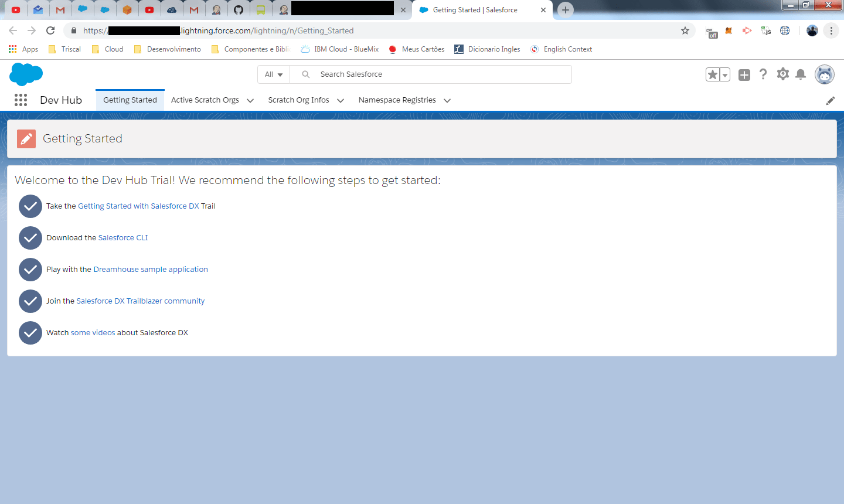The height and width of the screenshot is (504, 844).
Task: Focus the Search Salesforce field
Action: (431, 74)
